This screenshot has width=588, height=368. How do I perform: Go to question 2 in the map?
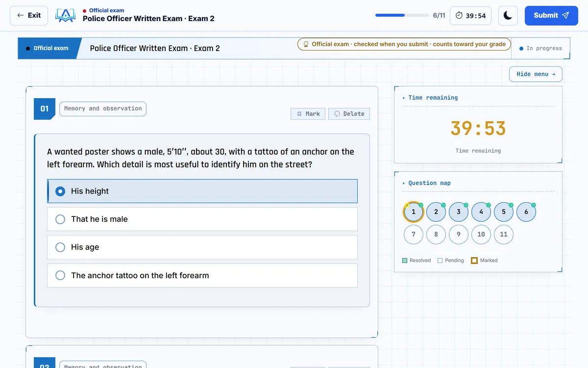436,212
